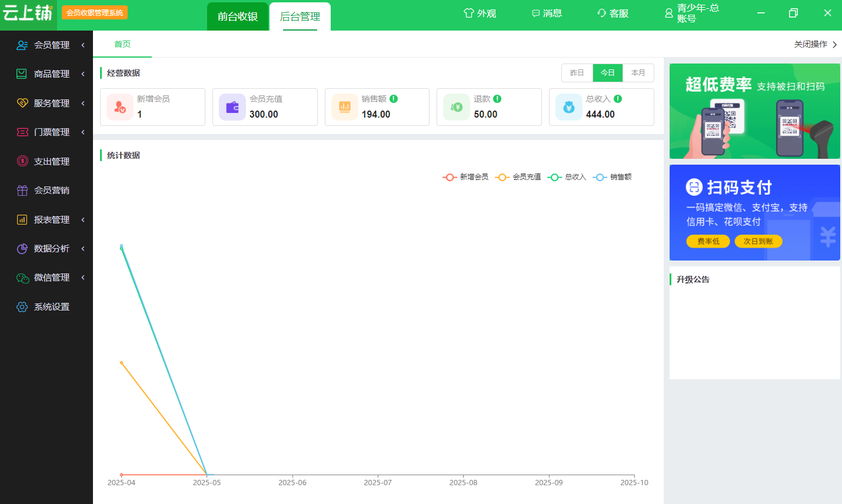Image resolution: width=842 pixels, height=504 pixels.
Task: Expand the 报表管理 submenu arrow
Action: (x=83, y=220)
